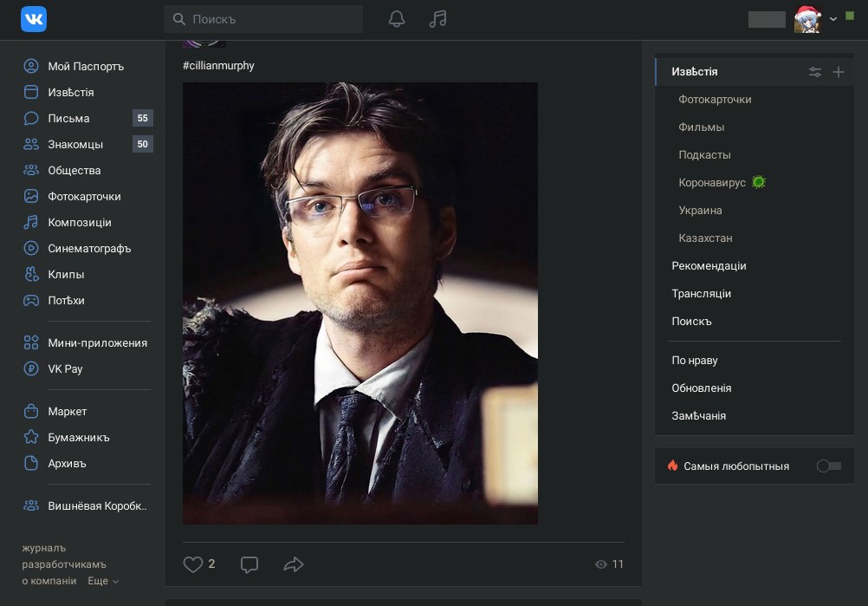Screen dimensions: 868x606
Task: Click the Маркет shopping bag icon
Action: click(x=31, y=411)
